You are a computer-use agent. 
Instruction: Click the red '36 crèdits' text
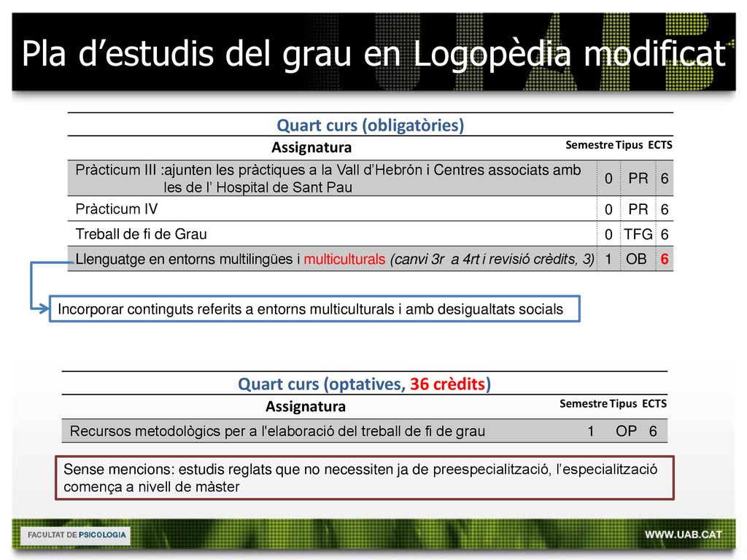[x=448, y=384]
